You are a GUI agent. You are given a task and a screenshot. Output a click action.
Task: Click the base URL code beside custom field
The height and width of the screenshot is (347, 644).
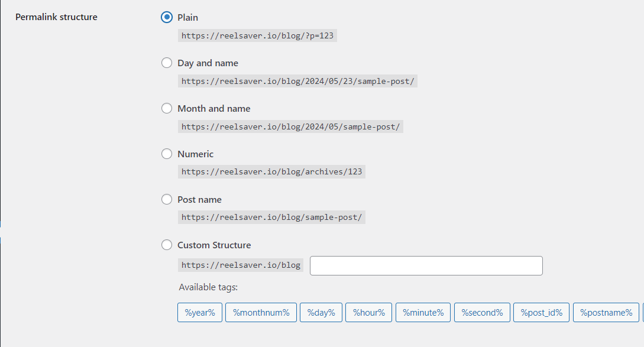click(x=241, y=265)
